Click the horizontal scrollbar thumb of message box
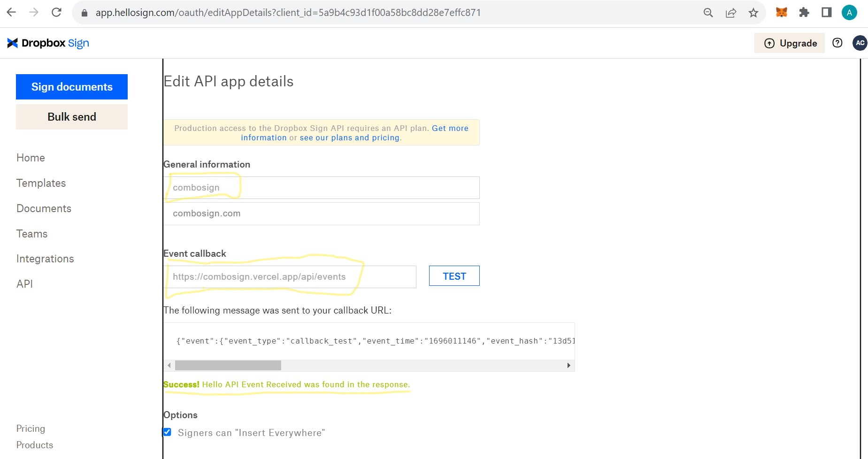 point(228,365)
